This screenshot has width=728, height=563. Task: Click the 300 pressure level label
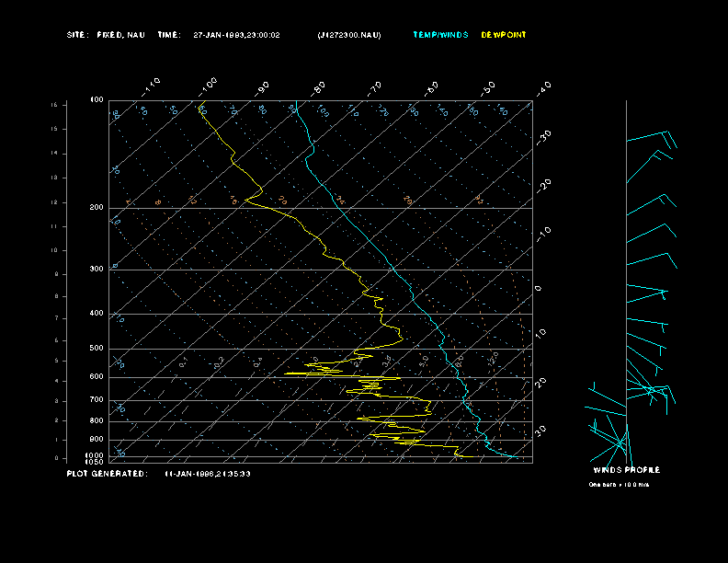97,270
